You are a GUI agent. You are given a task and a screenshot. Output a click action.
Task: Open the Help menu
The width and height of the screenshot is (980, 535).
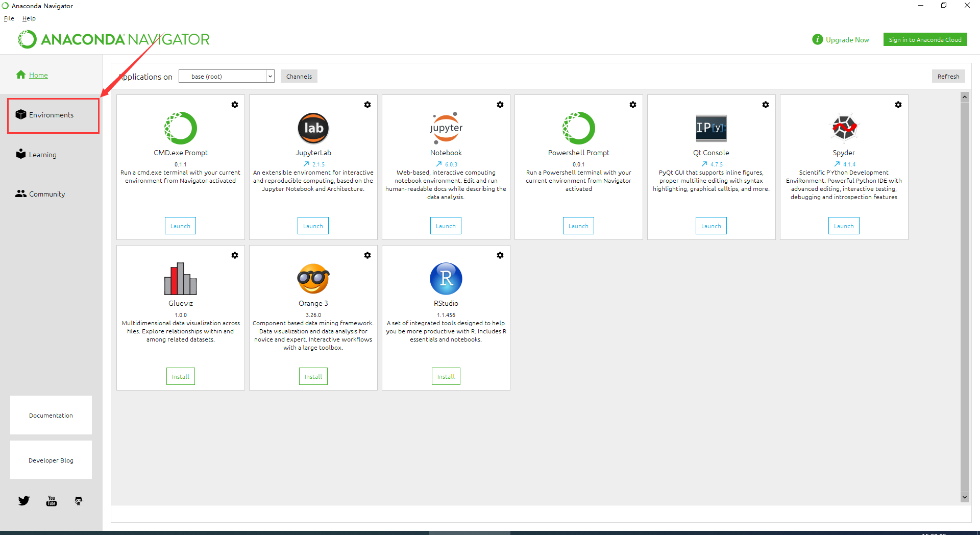[x=29, y=18]
